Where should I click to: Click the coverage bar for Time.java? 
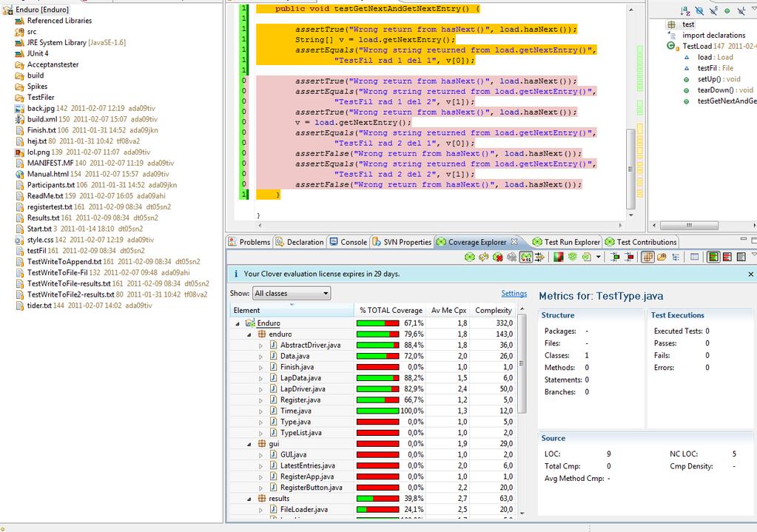pos(378,411)
